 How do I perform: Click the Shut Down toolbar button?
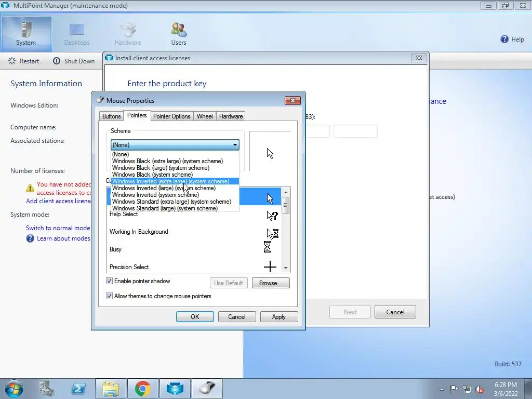point(74,61)
